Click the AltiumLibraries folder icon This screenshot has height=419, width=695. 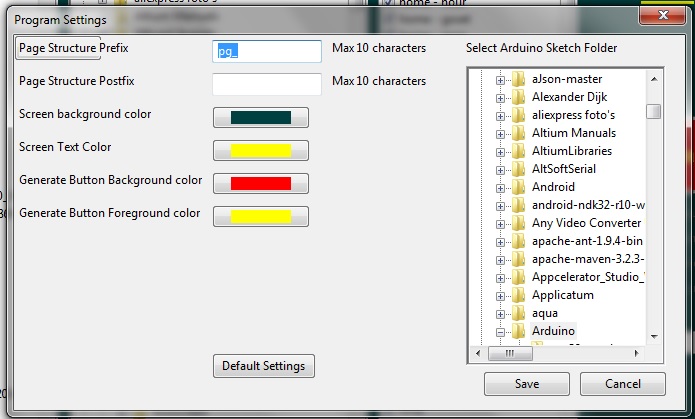[518, 151]
